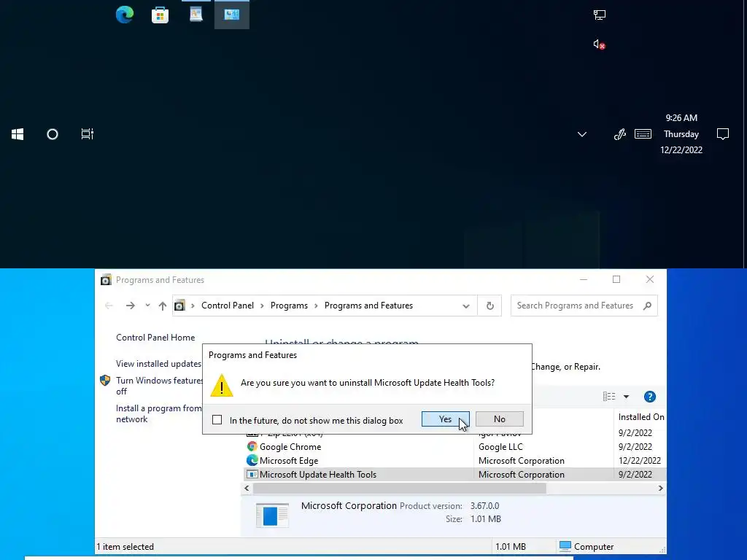Check 'do not show me this dialog box'

click(217, 420)
